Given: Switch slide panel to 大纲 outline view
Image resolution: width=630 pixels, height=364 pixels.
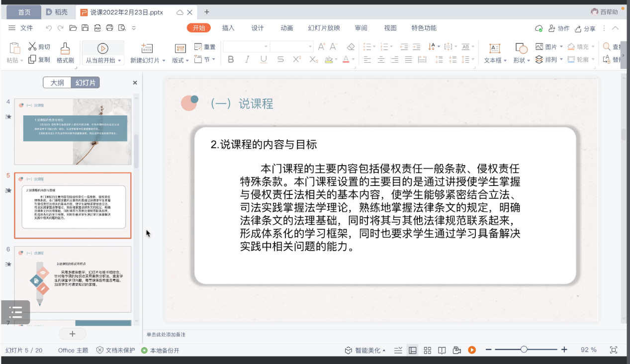Looking at the screenshot, I should coord(57,83).
